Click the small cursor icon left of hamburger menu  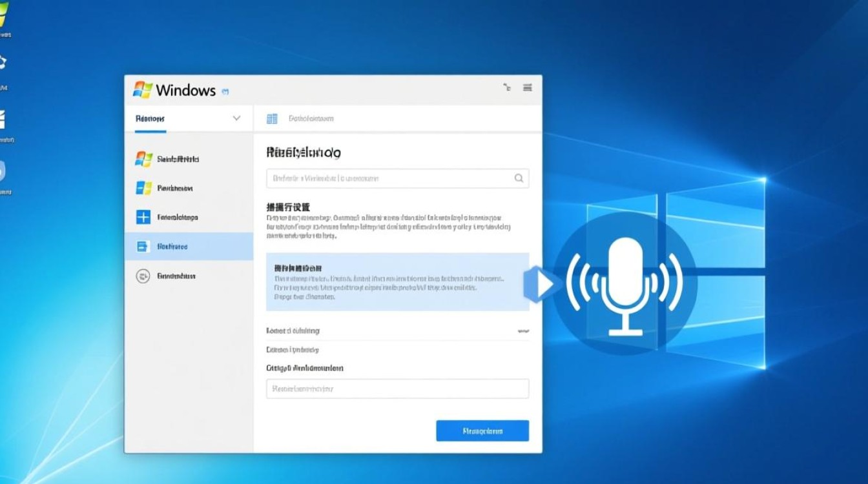507,87
